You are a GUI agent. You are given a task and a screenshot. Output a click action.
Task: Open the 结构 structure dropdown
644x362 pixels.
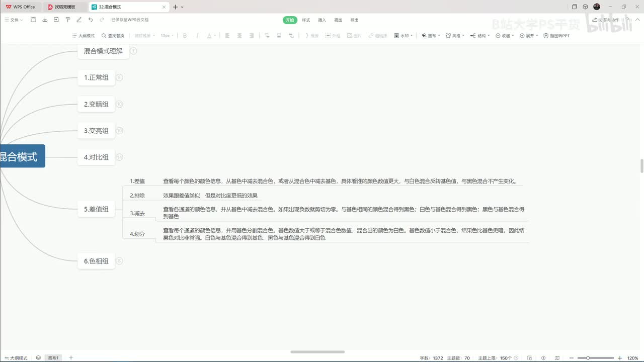click(480, 36)
